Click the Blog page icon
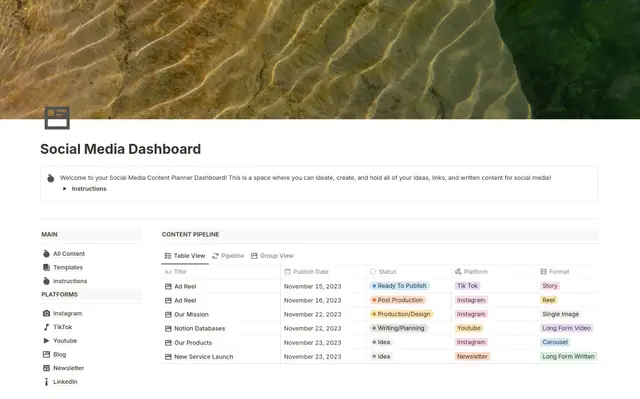Image resolution: width=640 pixels, height=399 pixels. tap(47, 355)
